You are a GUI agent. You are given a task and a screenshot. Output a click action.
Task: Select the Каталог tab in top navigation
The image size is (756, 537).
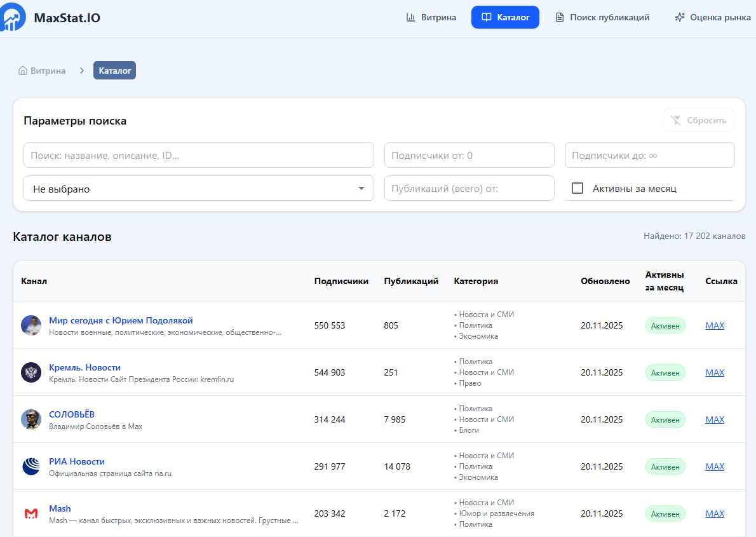click(505, 17)
